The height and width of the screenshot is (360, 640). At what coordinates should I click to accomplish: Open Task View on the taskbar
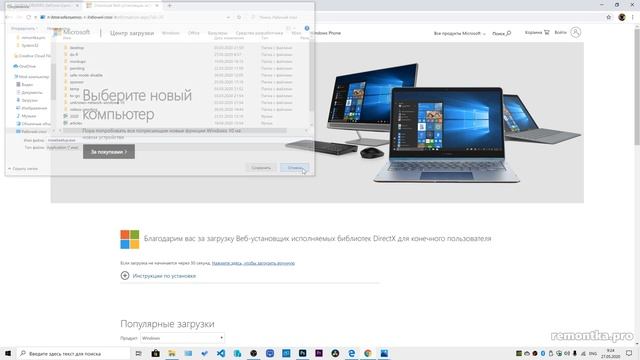click(x=139, y=353)
